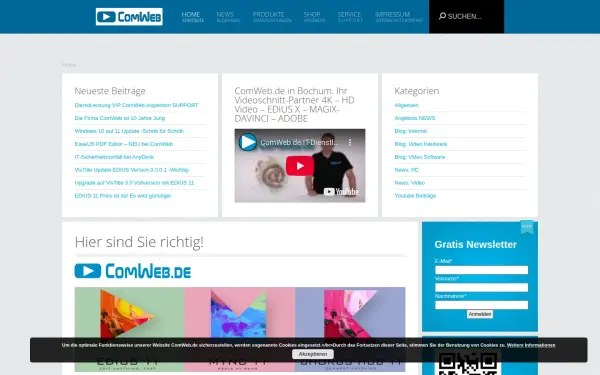Open the NEWS menu item
The image size is (600, 375).
[228, 17]
